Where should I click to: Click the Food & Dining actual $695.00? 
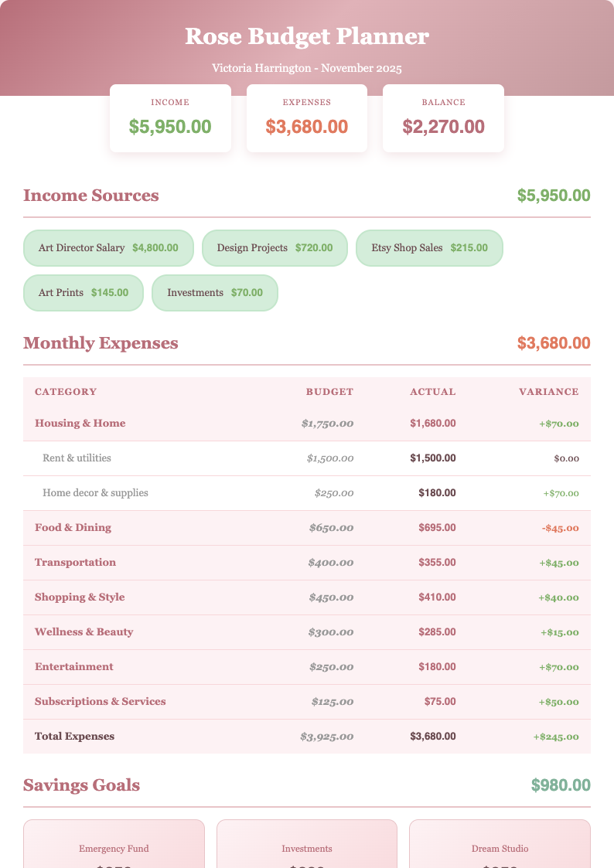tap(438, 528)
